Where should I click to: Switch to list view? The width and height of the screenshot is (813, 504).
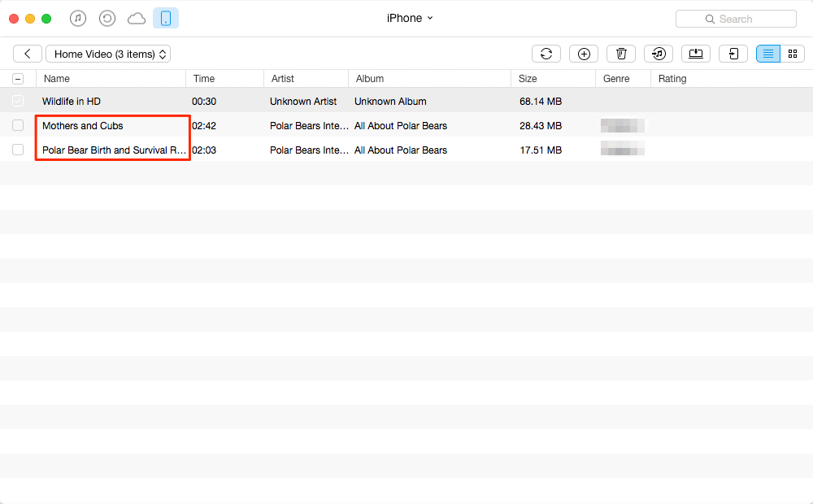tap(768, 54)
